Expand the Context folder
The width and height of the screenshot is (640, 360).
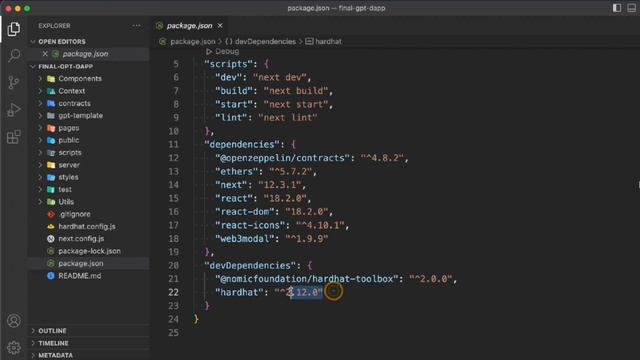coord(71,91)
